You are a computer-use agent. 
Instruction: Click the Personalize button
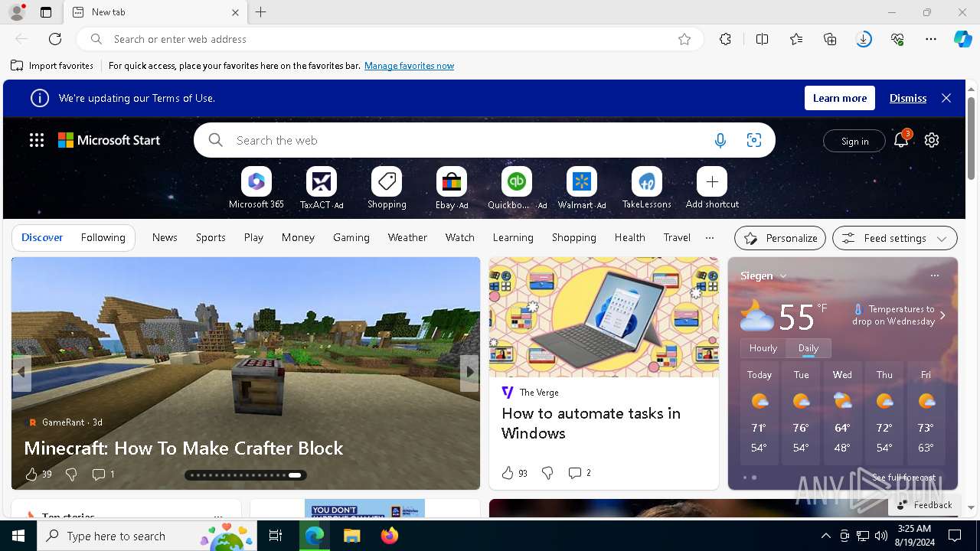point(780,238)
